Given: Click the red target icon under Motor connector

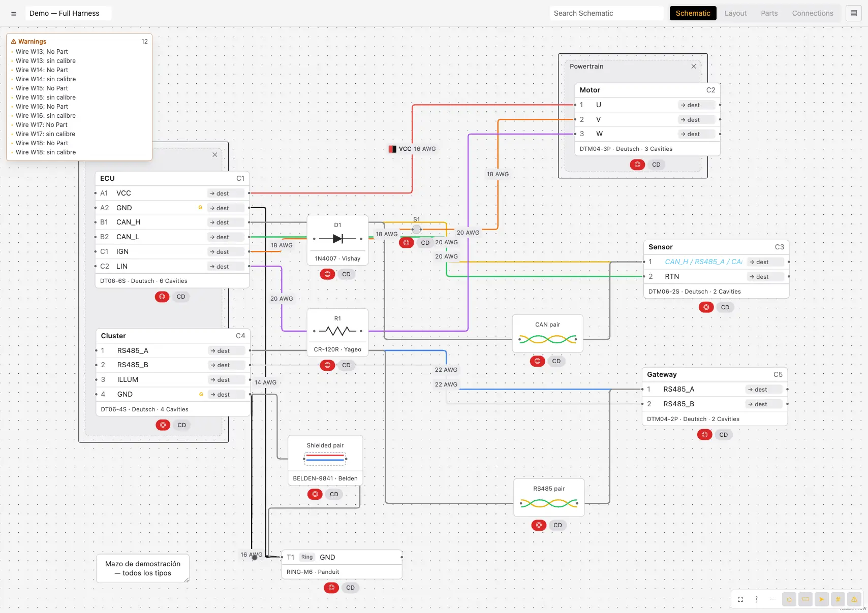Looking at the screenshot, I should coord(637,165).
